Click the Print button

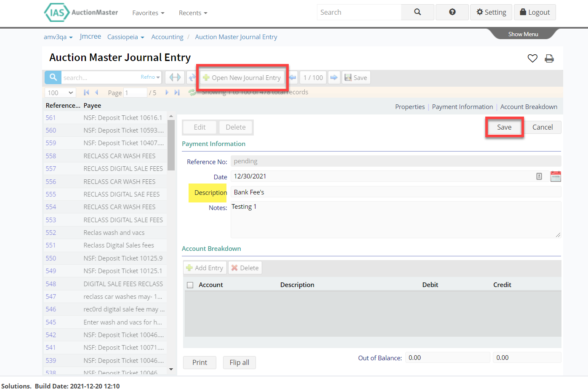click(x=200, y=362)
